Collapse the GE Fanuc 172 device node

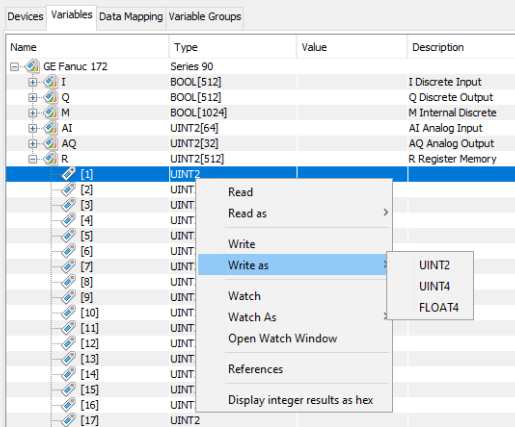click(14, 67)
